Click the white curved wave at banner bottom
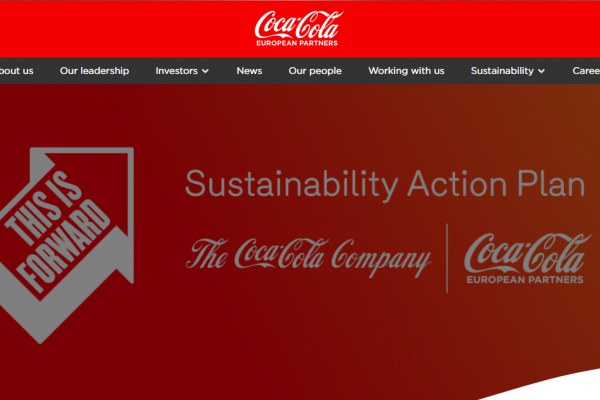The height and width of the screenshot is (400, 600). tap(555, 387)
